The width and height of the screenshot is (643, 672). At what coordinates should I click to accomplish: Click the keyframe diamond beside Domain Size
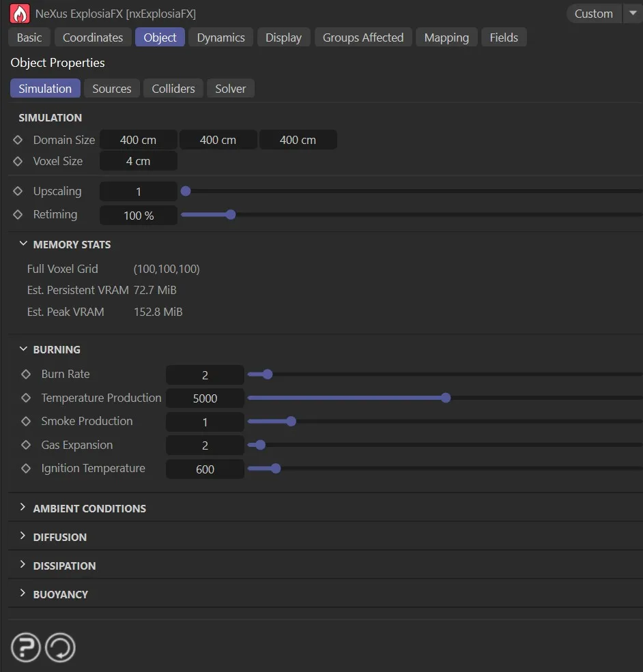19,140
